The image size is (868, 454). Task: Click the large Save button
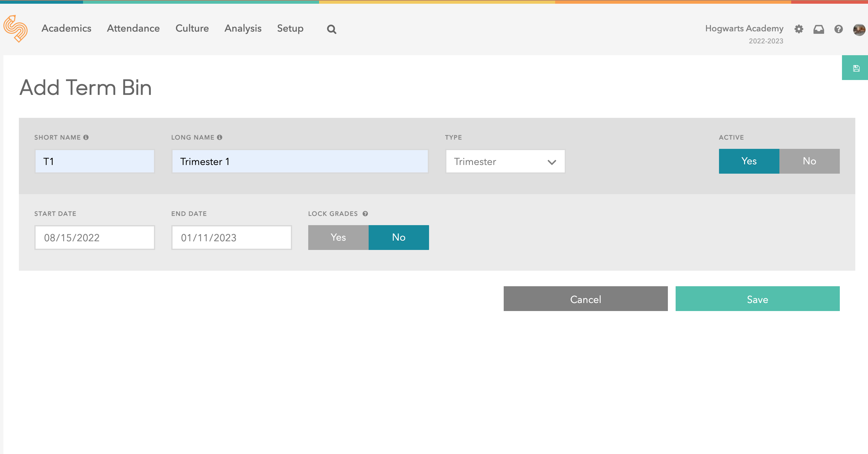coord(757,299)
